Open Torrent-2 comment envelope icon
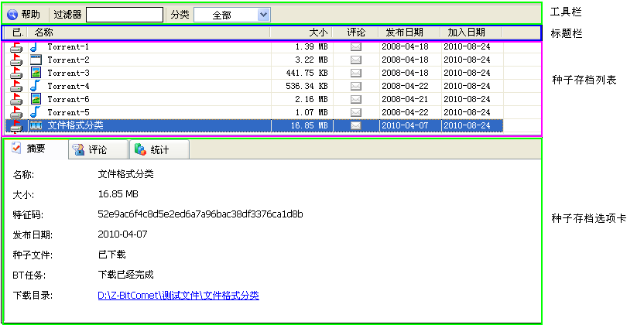The height and width of the screenshot is (325, 644). point(356,60)
